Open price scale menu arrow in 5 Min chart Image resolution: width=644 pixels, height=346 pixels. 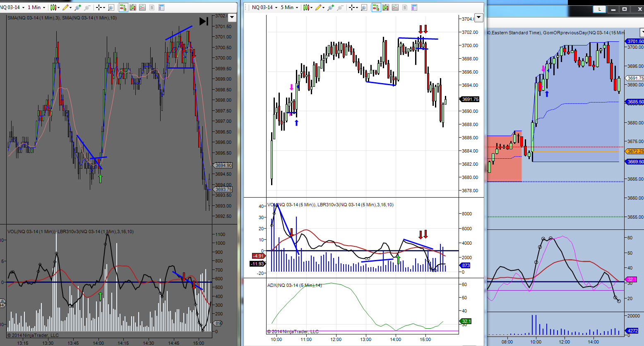click(x=479, y=17)
